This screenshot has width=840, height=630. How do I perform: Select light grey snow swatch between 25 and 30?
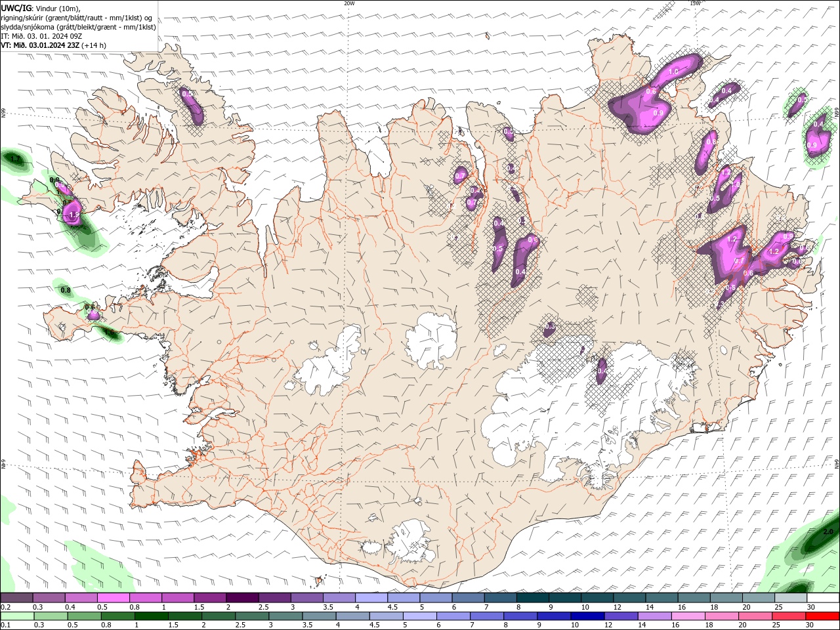click(791, 598)
